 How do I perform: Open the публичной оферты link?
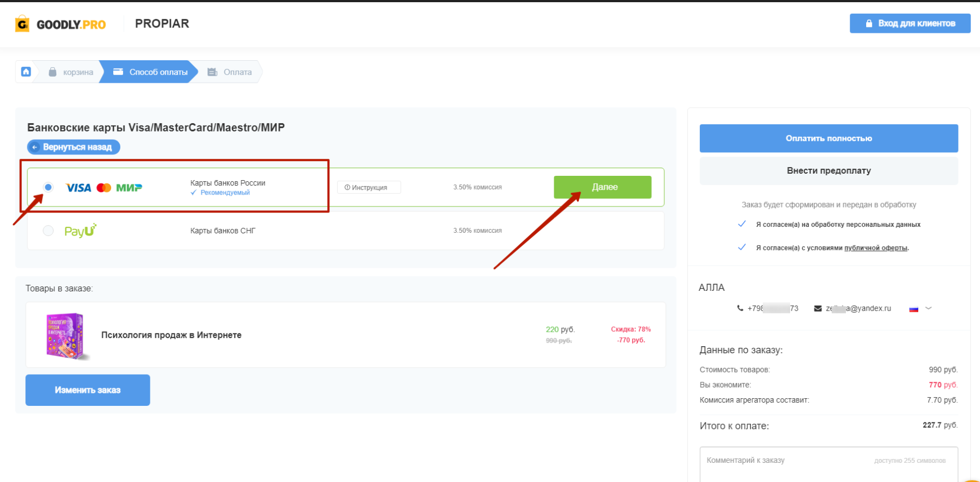pos(875,248)
